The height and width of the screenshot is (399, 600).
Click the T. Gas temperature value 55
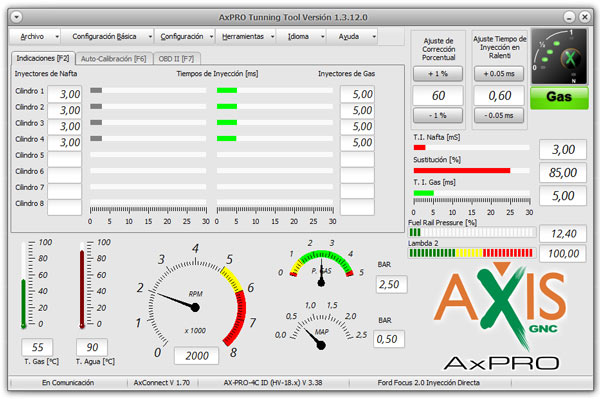tap(37, 347)
